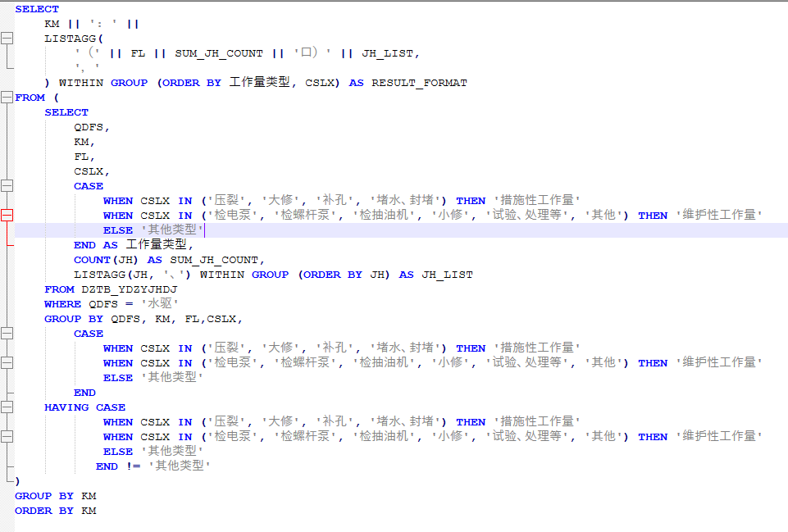Collapse the CASE block under GROUP BY QDFS
Image resolution: width=788 pixels, height=532 pixels.
click(7, 334)
